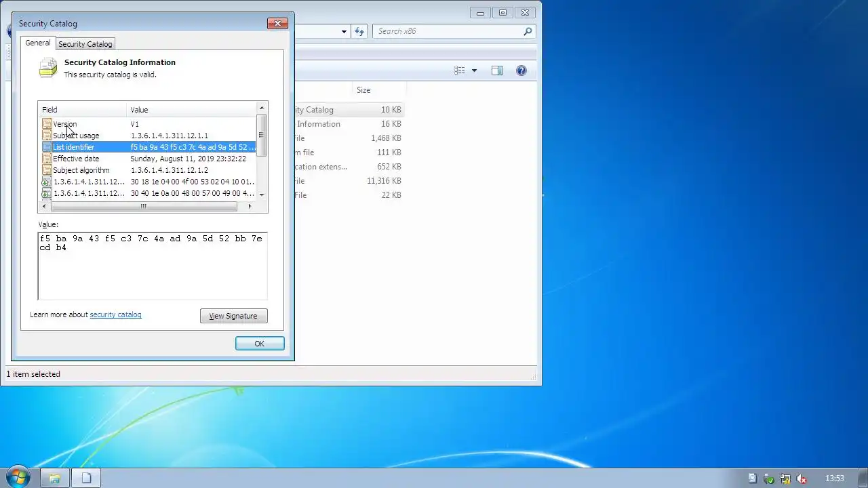Viewport: 868px width, 488px height.
Task: Click the taskbar clock showing 13:53
Action: [834, 479]
